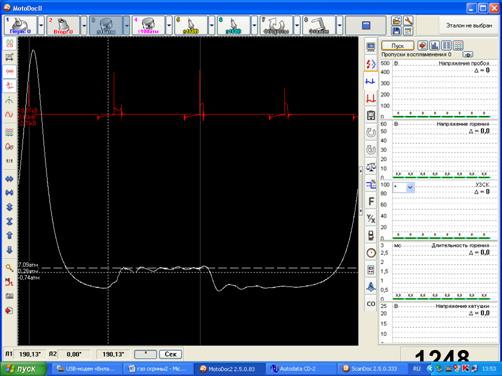Open file with the folder icon

click(396, 21)
